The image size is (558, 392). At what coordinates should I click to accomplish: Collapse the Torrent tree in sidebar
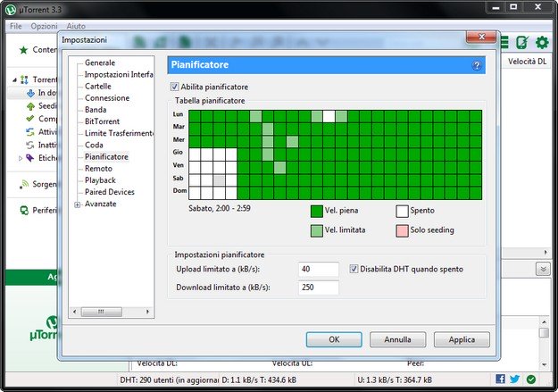[x=14, y=79]
